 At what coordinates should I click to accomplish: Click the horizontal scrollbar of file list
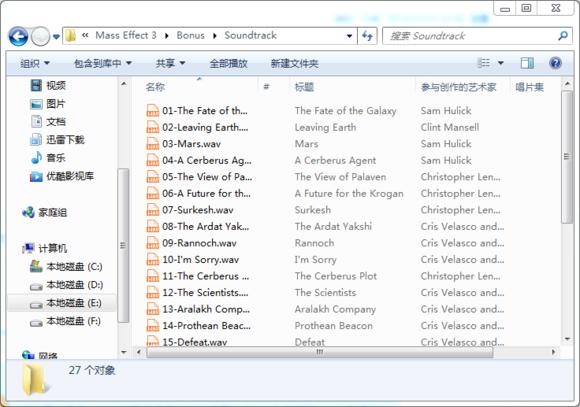[x=320, y=352]
